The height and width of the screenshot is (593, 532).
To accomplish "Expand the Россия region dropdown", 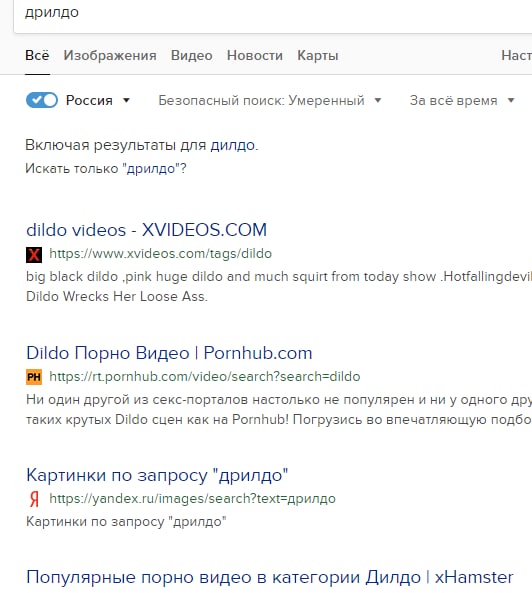I will coord(98,100).
